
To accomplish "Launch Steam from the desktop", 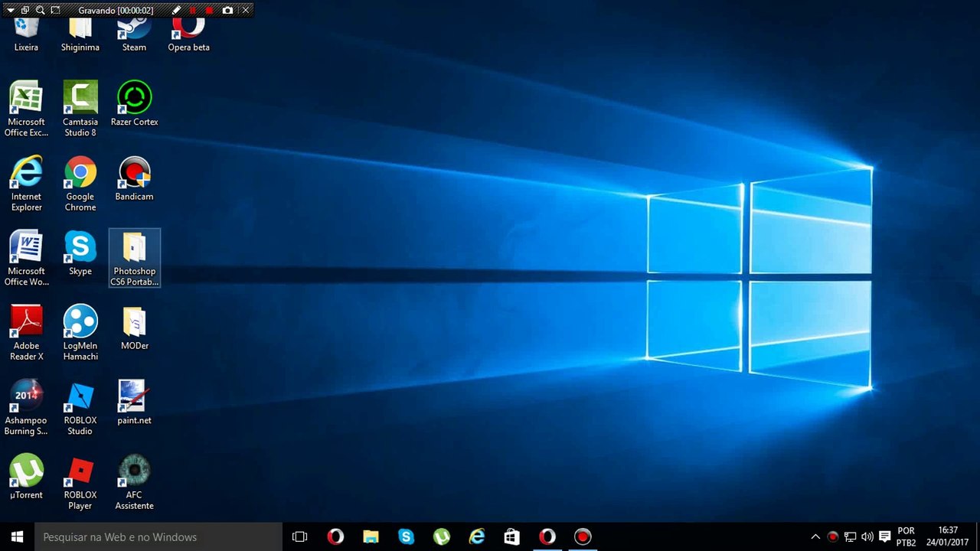I will click(134, 34).
